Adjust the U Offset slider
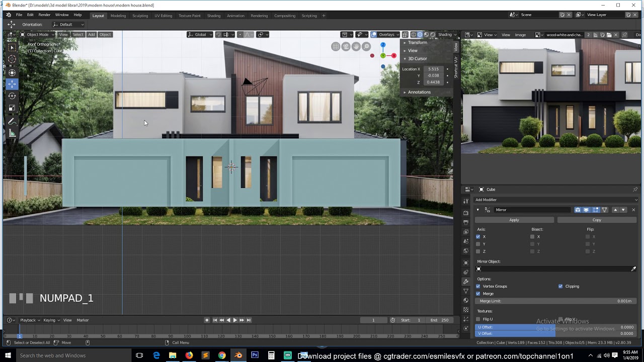The width and height of the screenshot is (644, 362). pos(555,327)
